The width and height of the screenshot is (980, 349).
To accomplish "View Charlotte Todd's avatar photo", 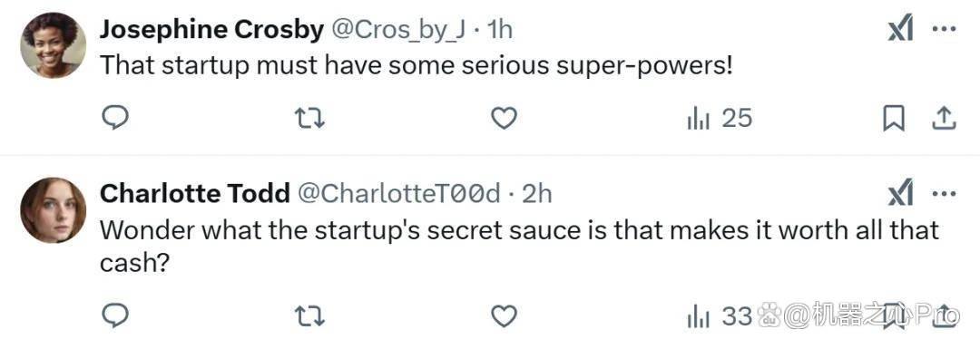I will 54,209.
